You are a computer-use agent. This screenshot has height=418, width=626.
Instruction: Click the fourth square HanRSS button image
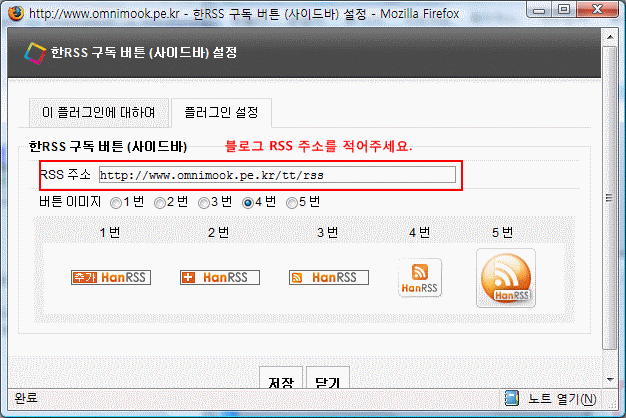(420, 278)
